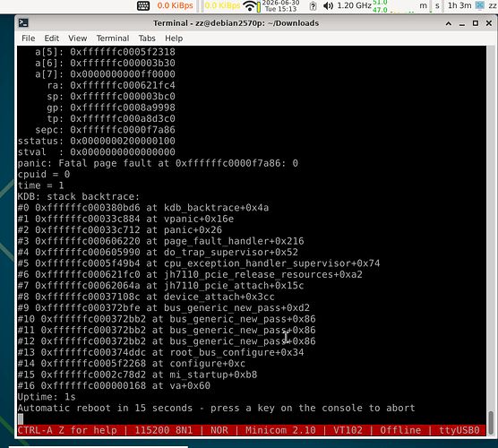Click the a[5] register line
498x448 pixels.
[105, 52]
